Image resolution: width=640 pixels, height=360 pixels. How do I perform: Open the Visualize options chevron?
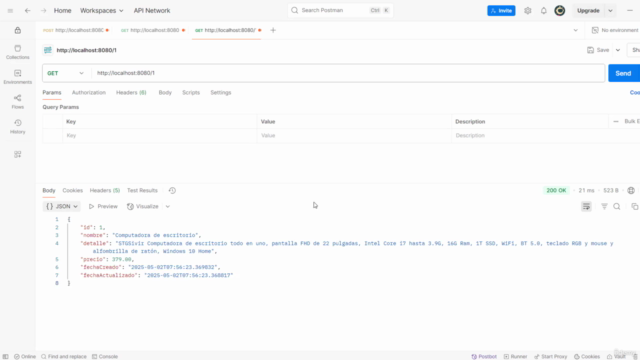[168, 207]
